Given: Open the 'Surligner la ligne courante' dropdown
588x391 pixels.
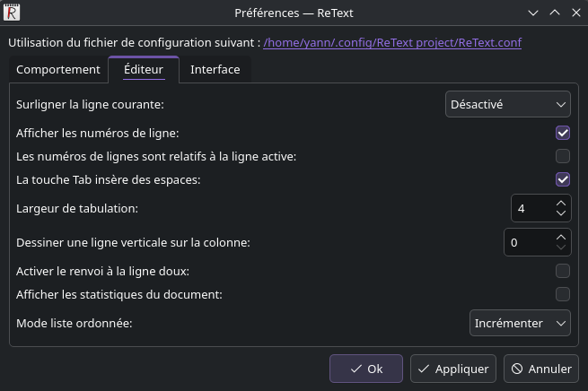Looking at the screenshot, I should point(508,104).
